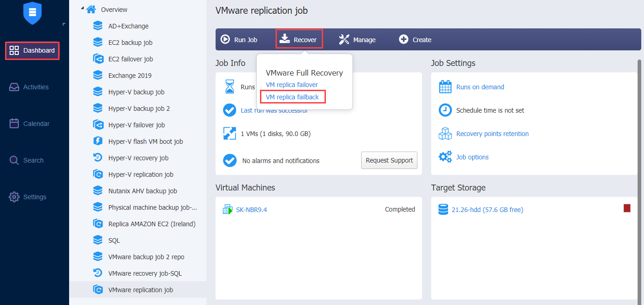
Task: Open the Recover menu
Action: pyautogui.click(x=299, y=39)
